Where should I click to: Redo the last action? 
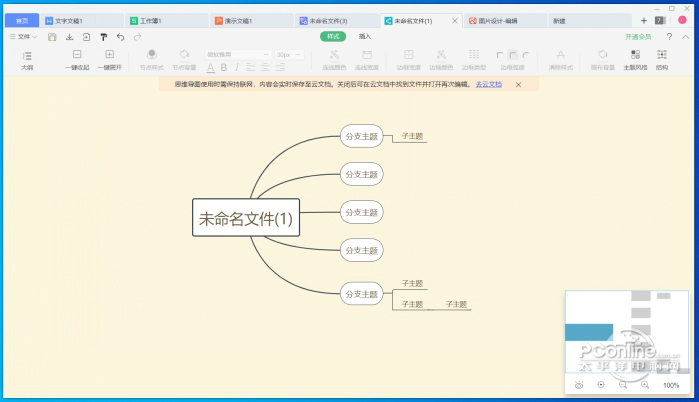coord(137,37)
